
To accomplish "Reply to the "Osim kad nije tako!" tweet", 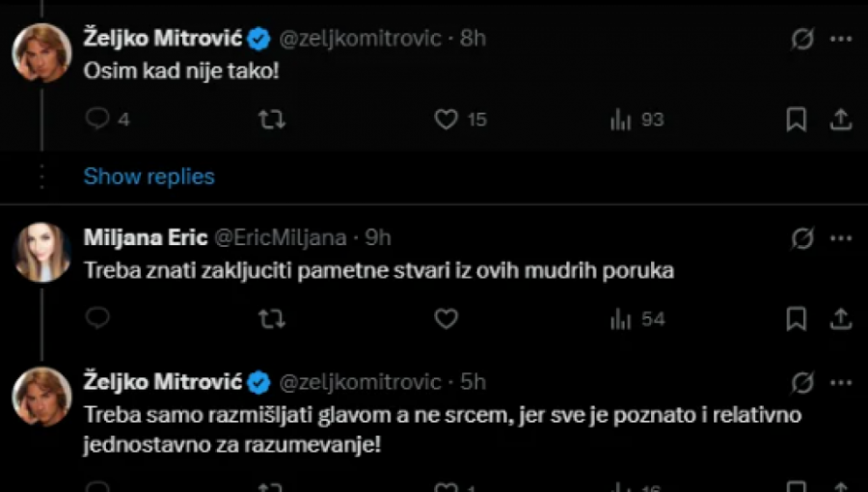I will click(97, 120).
